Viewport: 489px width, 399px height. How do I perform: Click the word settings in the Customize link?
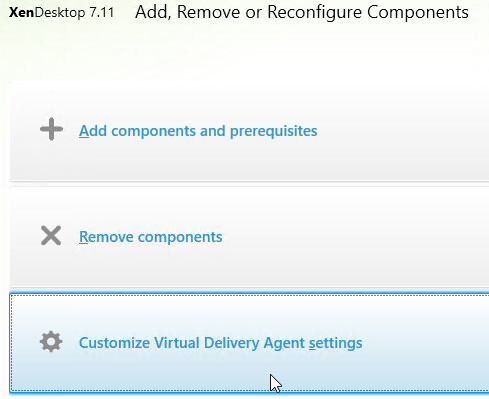[336, 344]
